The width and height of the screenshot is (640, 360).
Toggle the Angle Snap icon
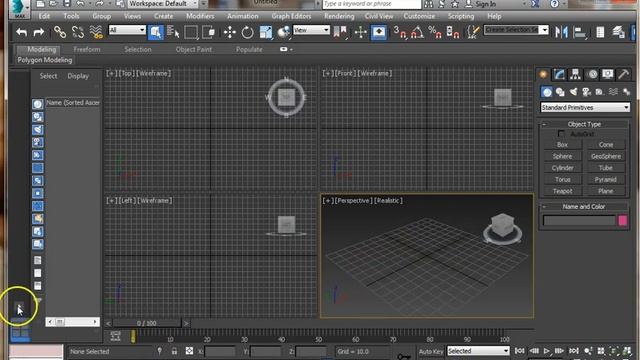(x=417, y=32)
